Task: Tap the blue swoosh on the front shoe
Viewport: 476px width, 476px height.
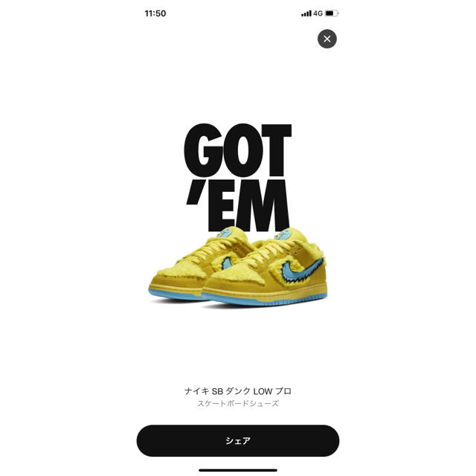Action: (300, 270)
